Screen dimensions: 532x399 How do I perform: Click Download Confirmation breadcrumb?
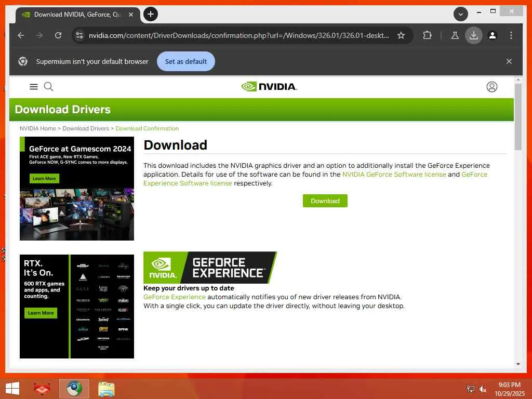click(147, 129)
